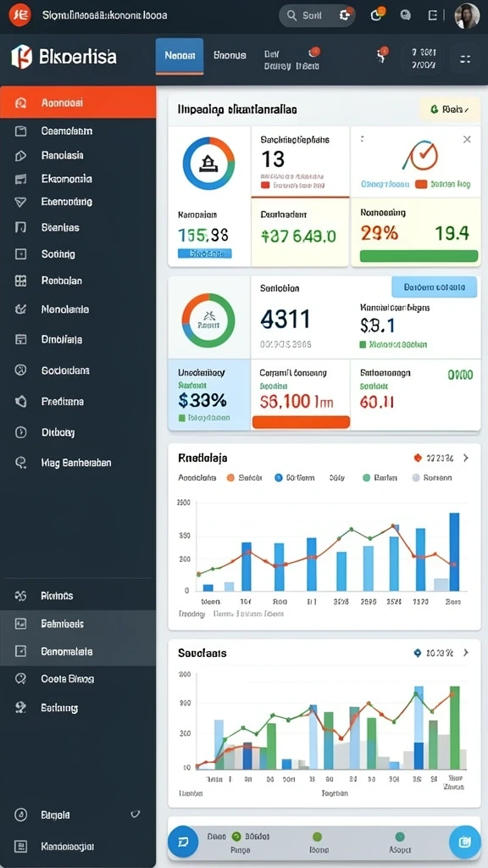The image size is (488, 868).
Task: Open the user profile avatar
Action: pos(467,15)
